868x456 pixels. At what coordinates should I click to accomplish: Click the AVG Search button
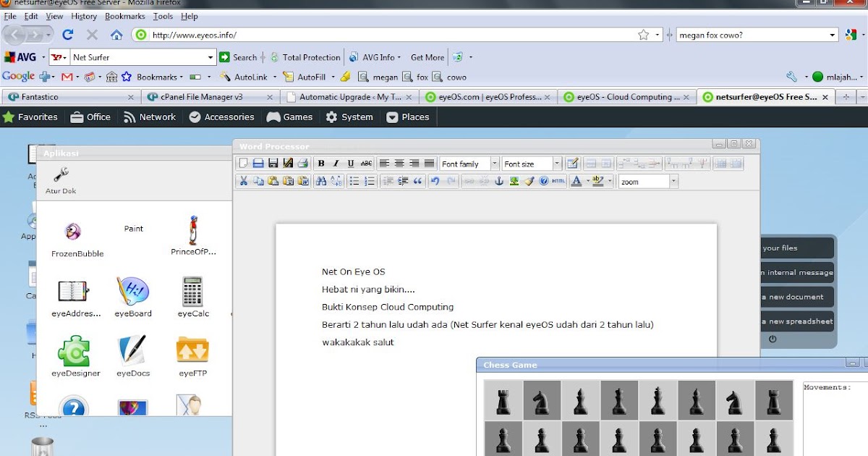(x=238, y=57)
